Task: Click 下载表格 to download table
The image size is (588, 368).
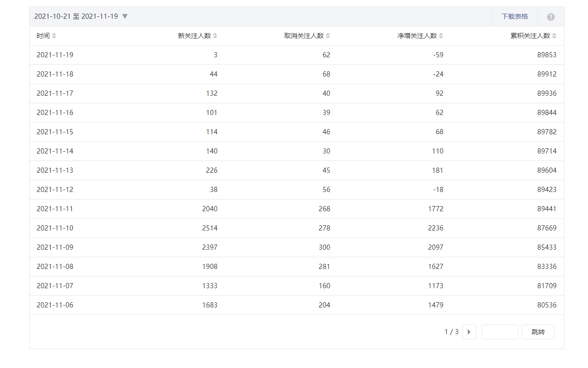Action: coord(514,16)
